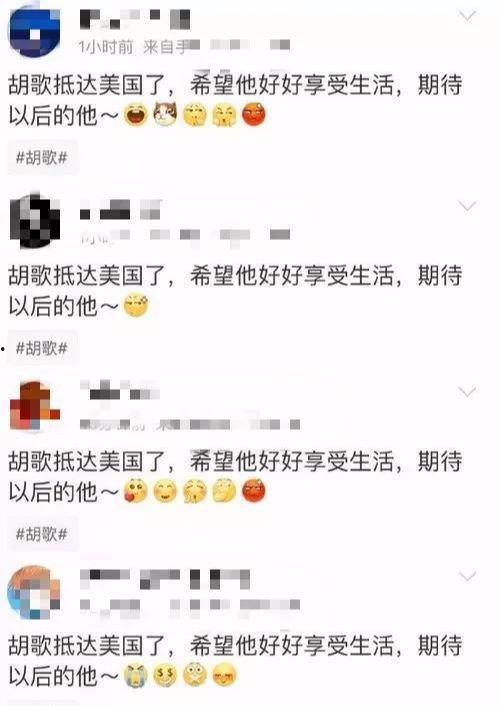Open the fourth post's orange-blue profile avatar
Screen dimensions: 500x706
coord(34,592)
